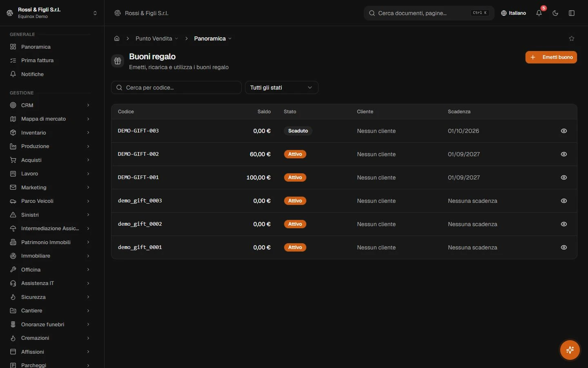Click the Assistenza IT headset icon
Viewport: 588px width, 368px height.
(x=13, y=283)
